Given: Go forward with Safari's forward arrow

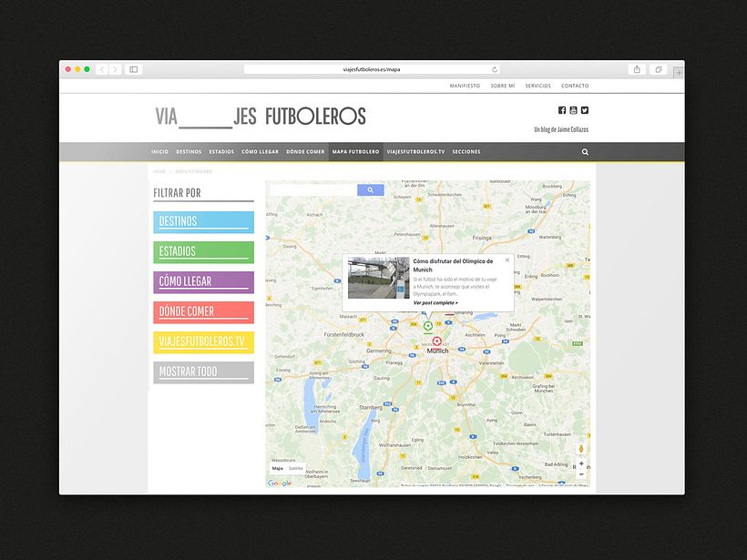Looking at the screenshot, I should [x=115, y=69].
